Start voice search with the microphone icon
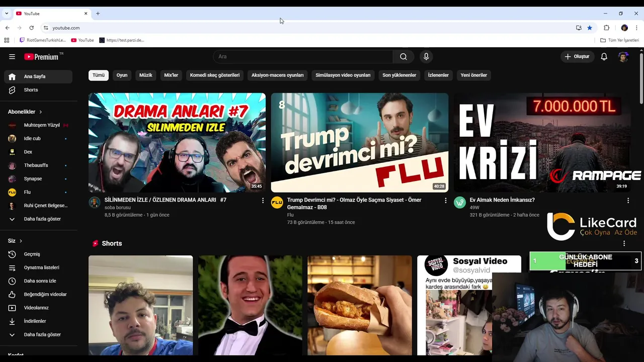This screenshot has width=644, height=362. click(426, 57)
